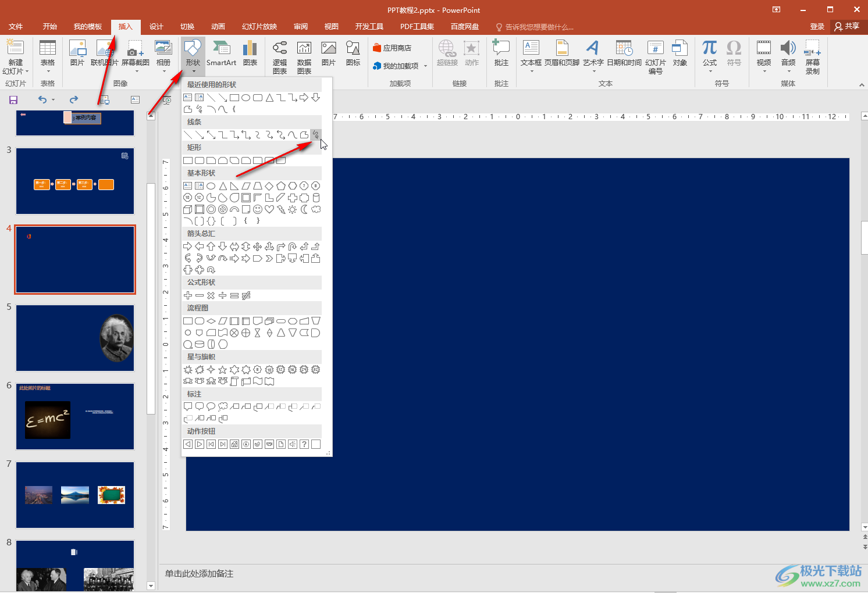This screenshot has height=593, width=868.
Task: Select the flowchart decision diamond shape
Action: click(211, 321)
